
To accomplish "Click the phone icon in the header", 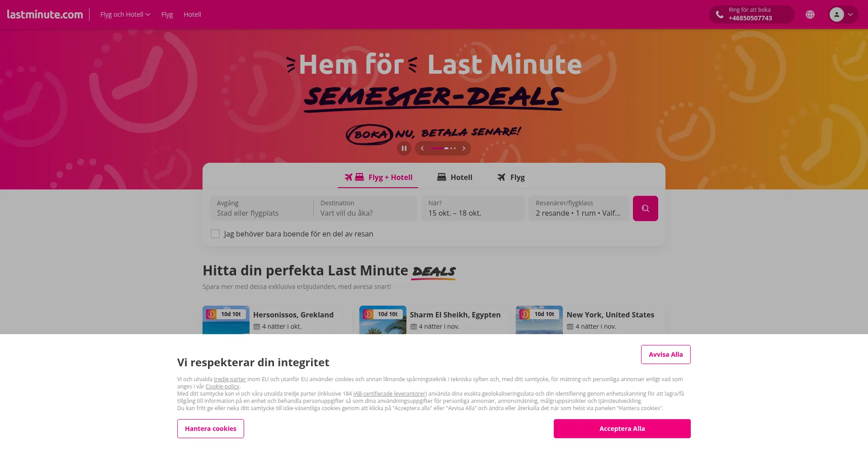I will tap(719, 14).
